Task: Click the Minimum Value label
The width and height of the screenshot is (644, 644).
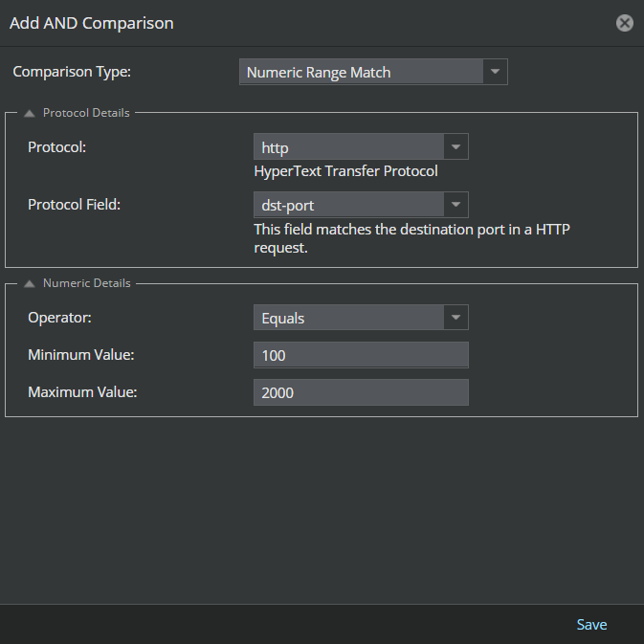Action: [x=81, y=355]
